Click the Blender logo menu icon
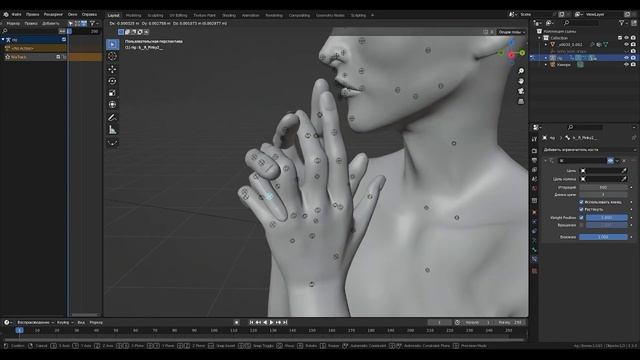 pyautogui.click(x=6, y=14)
